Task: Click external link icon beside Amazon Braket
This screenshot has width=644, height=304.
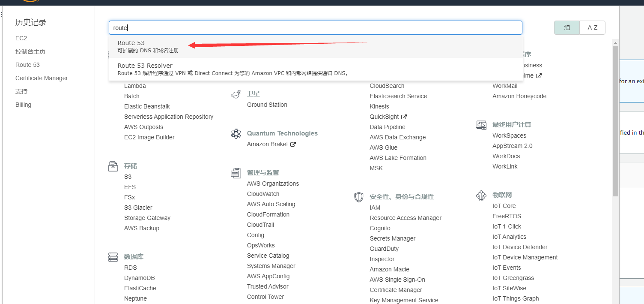Action: [293, 144]
